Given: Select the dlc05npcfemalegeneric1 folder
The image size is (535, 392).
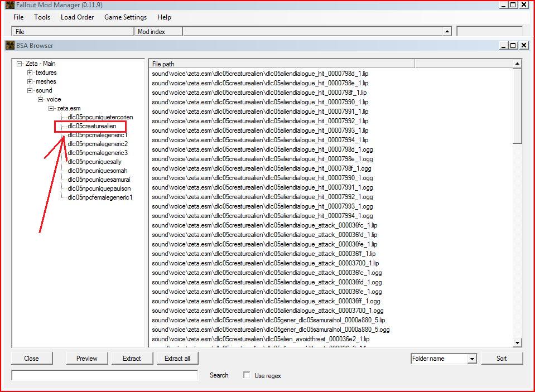Looking at the screenshot, I should (100, 197).
